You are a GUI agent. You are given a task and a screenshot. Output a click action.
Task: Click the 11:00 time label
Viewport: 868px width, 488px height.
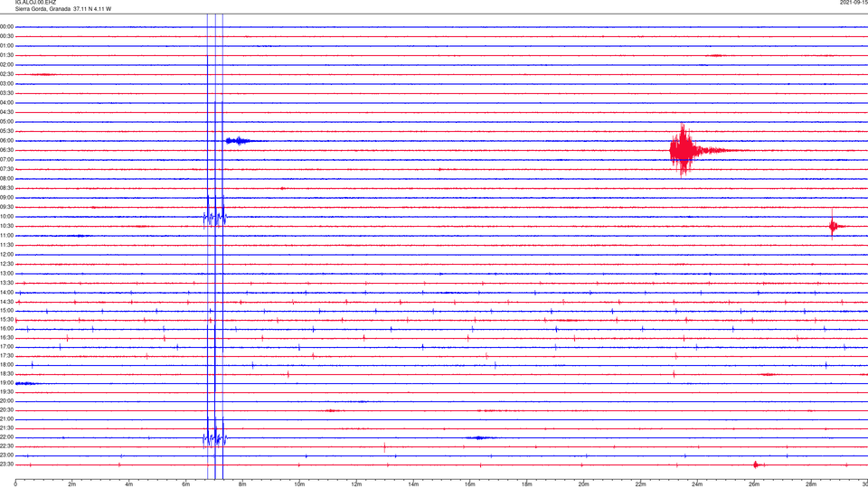pos(6,235)
